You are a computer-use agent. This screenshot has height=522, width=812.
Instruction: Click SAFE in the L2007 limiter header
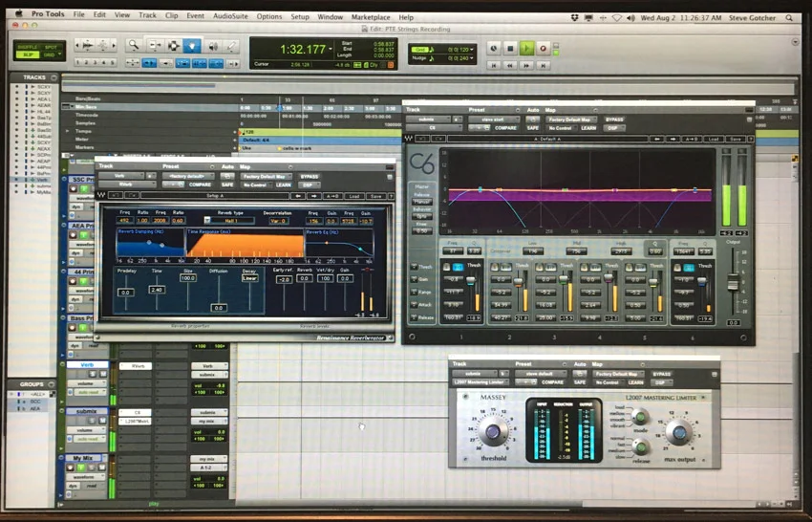point(580,382)
